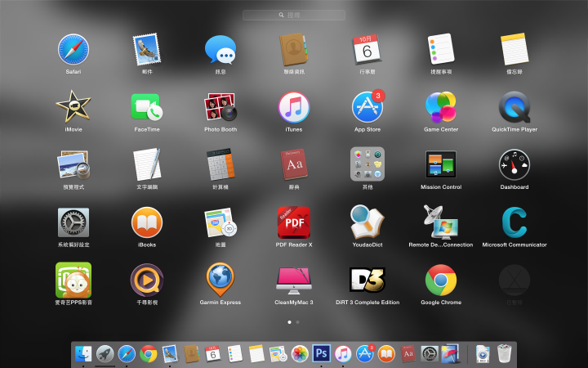Open System Preferences gear in Launchpad grid
The height and width of the screenshot is (368, 588).
[73, 222]
